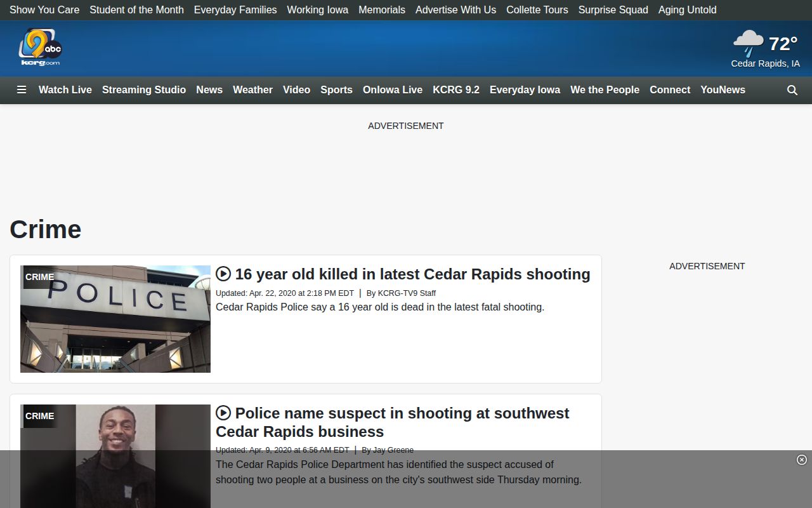
Task: Click the 72° temperature reading
Action: point(783,44)
